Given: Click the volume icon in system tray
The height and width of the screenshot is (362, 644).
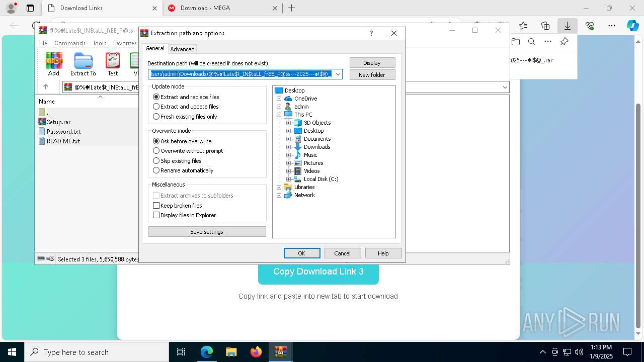Looking at the screenshot, I should point(579,352).
